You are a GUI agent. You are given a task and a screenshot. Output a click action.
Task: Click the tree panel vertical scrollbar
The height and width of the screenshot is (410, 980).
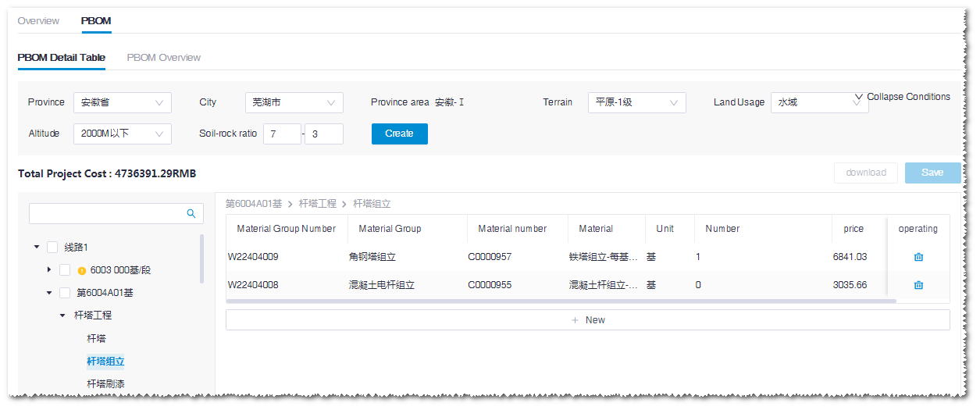coord(202,258)
